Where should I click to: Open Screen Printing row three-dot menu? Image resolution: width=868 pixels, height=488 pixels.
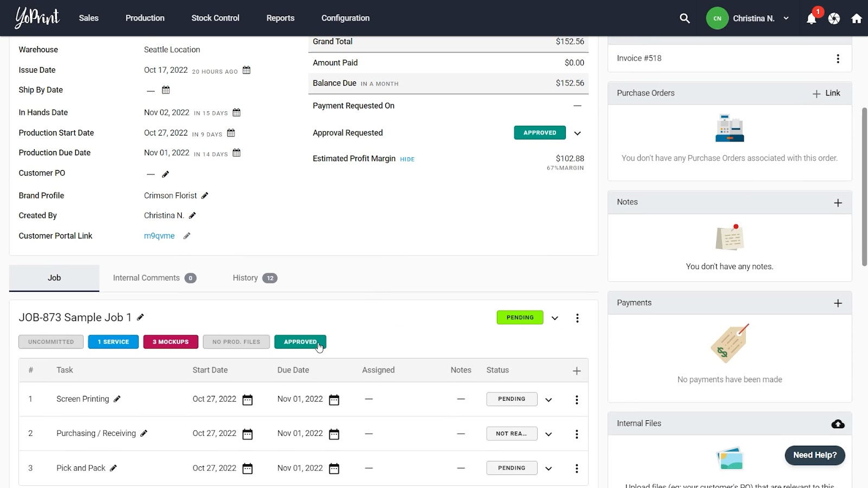tap(577, 400)
